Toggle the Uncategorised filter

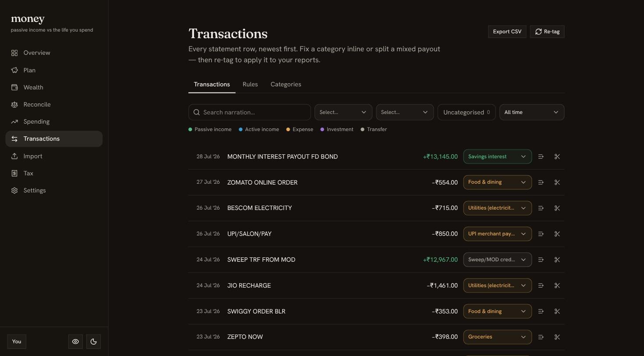coord(467,112)
